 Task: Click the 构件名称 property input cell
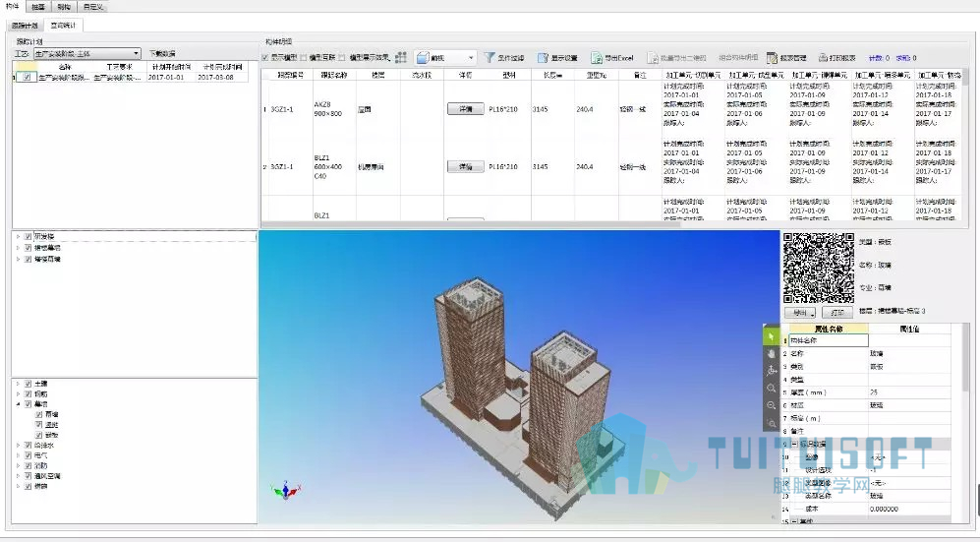point(829,340)
